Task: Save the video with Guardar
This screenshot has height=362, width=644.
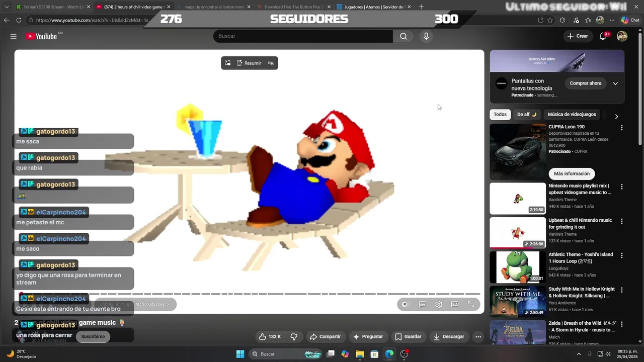Action: click(x=408, y=336)
